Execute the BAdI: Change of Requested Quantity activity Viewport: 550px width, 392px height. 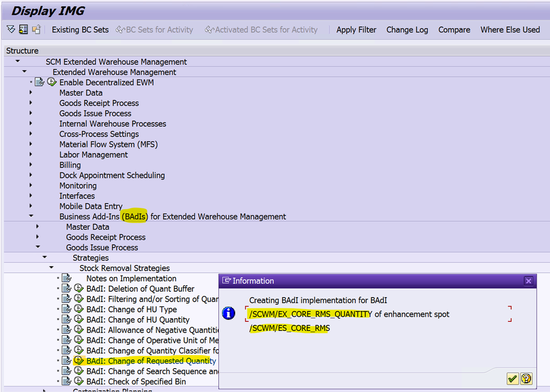tap(78, 361)
